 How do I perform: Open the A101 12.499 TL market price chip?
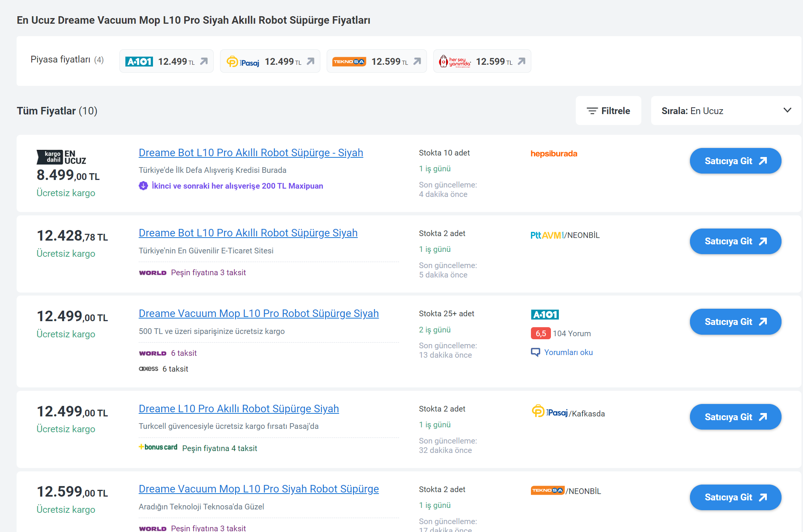[167, 61]
